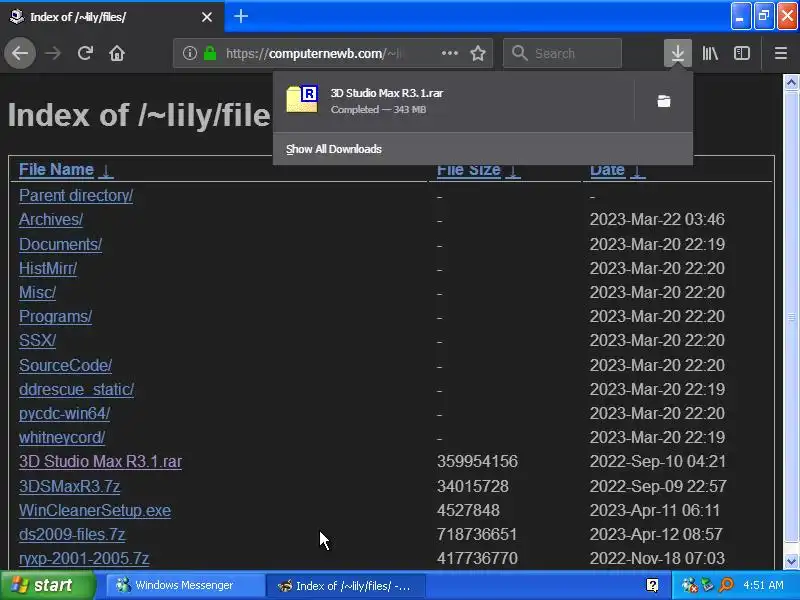Click the file size 359954156 text
The image size is (800, 600).
pyautogui.click(x=477, y=461)
